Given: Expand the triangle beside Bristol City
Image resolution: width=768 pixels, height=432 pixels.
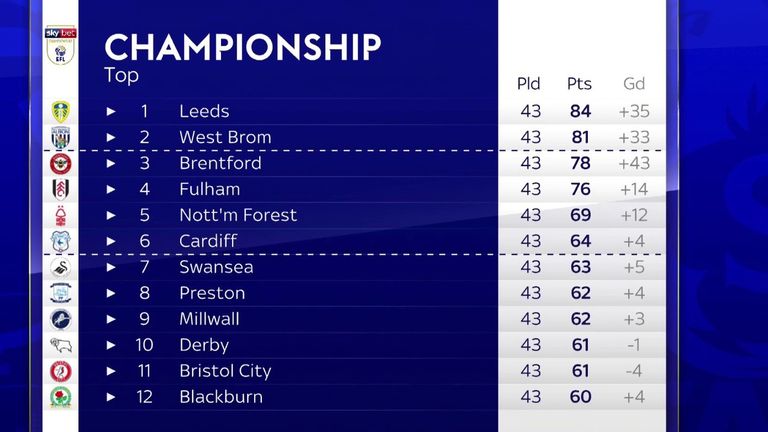Looking at the screenshot, I should pyautogui.click(x=111, y=371).
